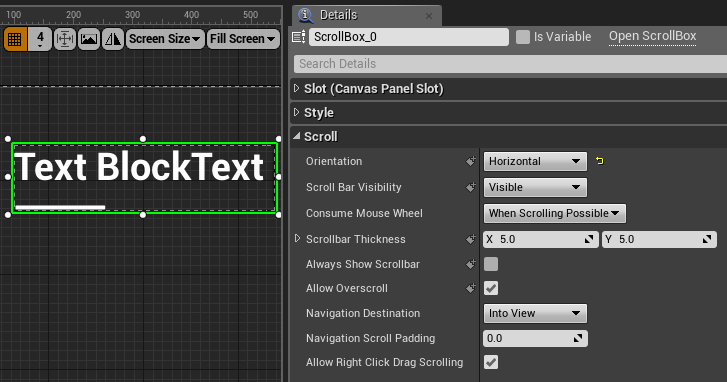Click the spin arrow on Scrollbar Thickness Y

[707, 239]
